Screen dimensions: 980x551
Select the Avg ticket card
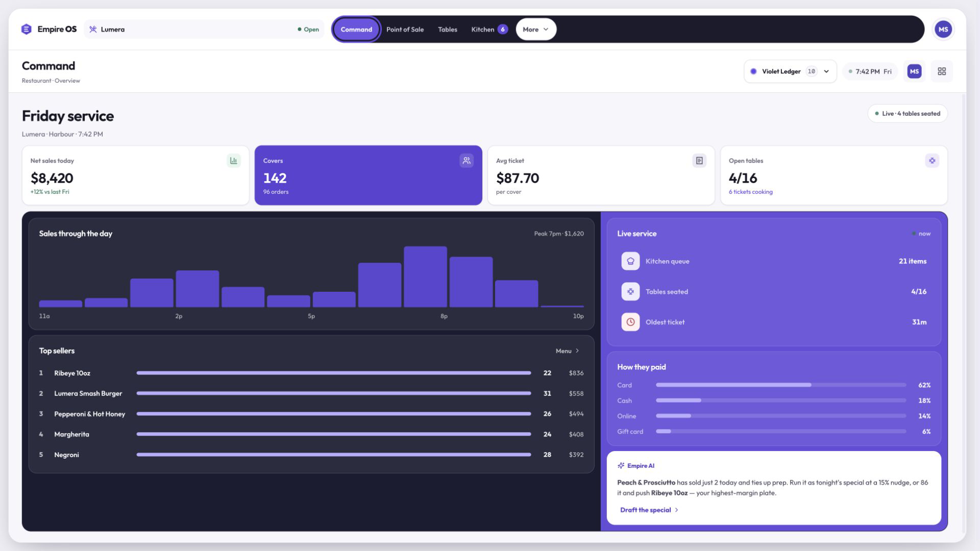pos(601,176)
